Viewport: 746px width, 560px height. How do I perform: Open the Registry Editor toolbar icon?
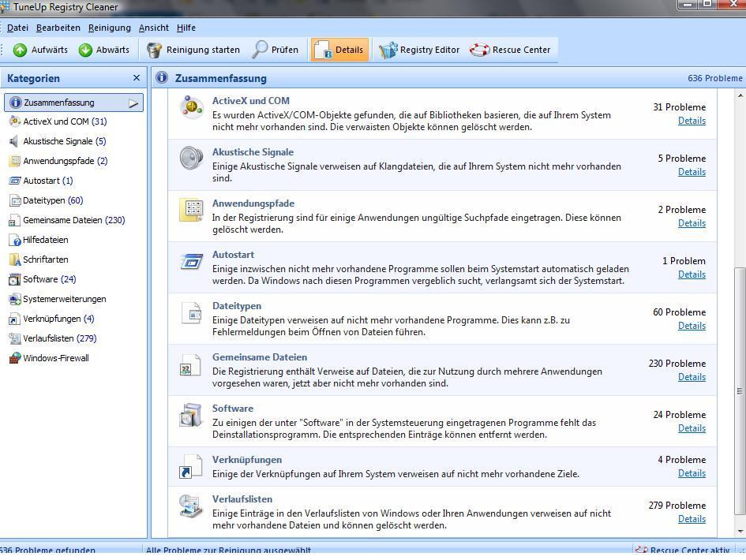(388, 50)
